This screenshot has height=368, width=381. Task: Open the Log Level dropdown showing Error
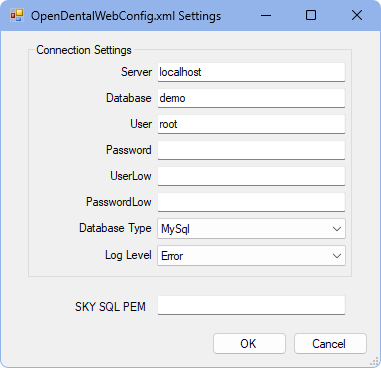coord(251,256)
